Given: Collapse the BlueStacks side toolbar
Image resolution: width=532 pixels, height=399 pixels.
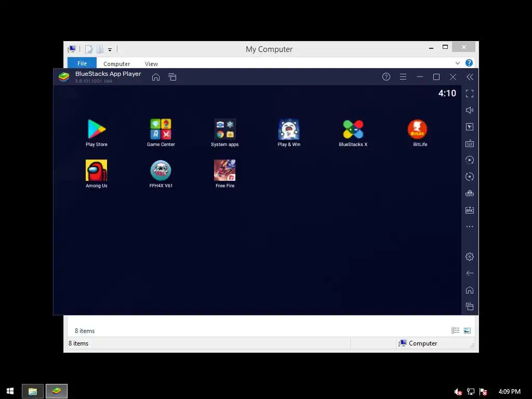Looking at the screenshot, I should tap(470, 77).
